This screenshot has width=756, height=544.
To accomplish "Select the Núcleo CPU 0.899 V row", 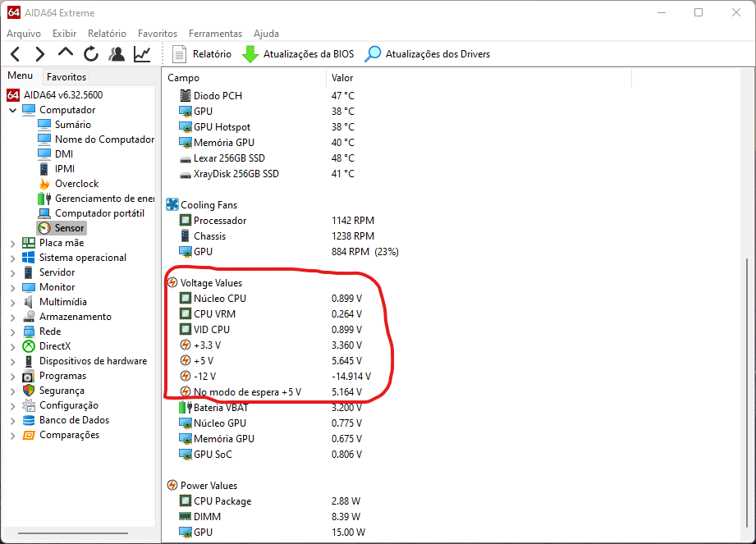I will click(x=270, y=299).
